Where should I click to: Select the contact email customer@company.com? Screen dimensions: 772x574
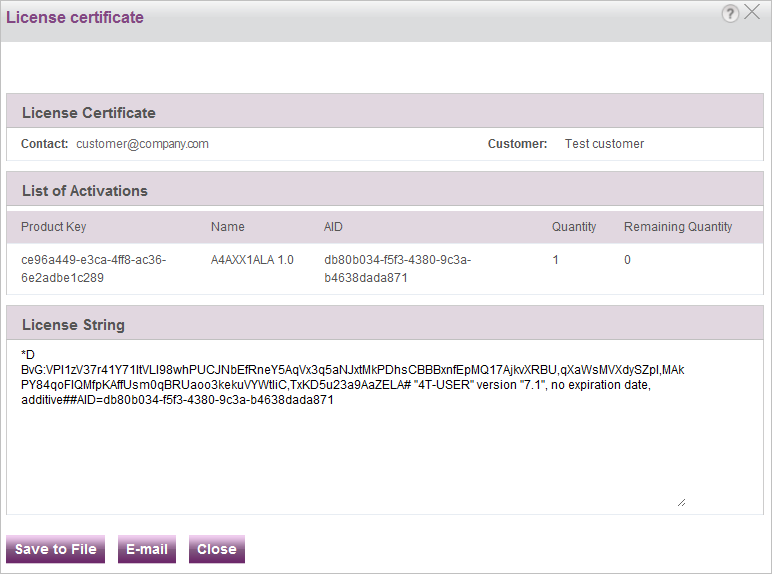click(142, 144)
